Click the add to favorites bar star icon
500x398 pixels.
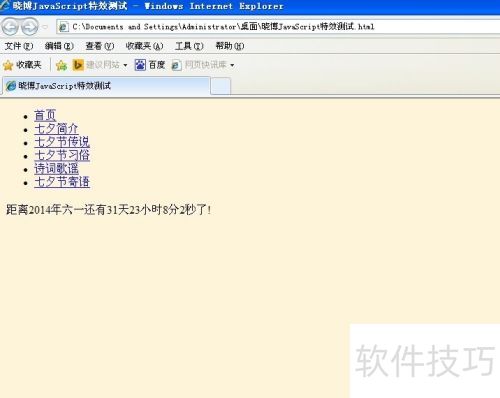pos(61,65)
